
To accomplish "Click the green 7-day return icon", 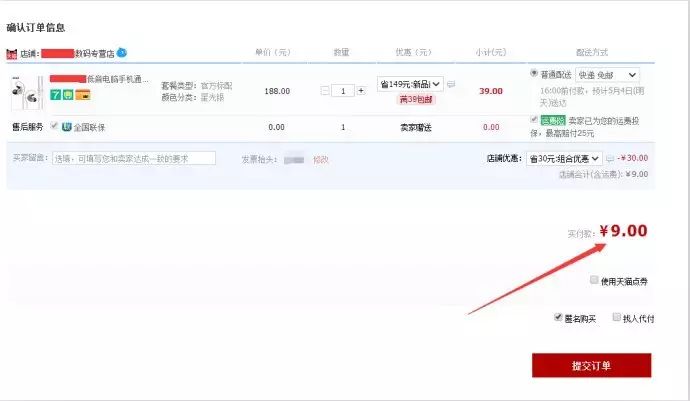I will [55, 95].
